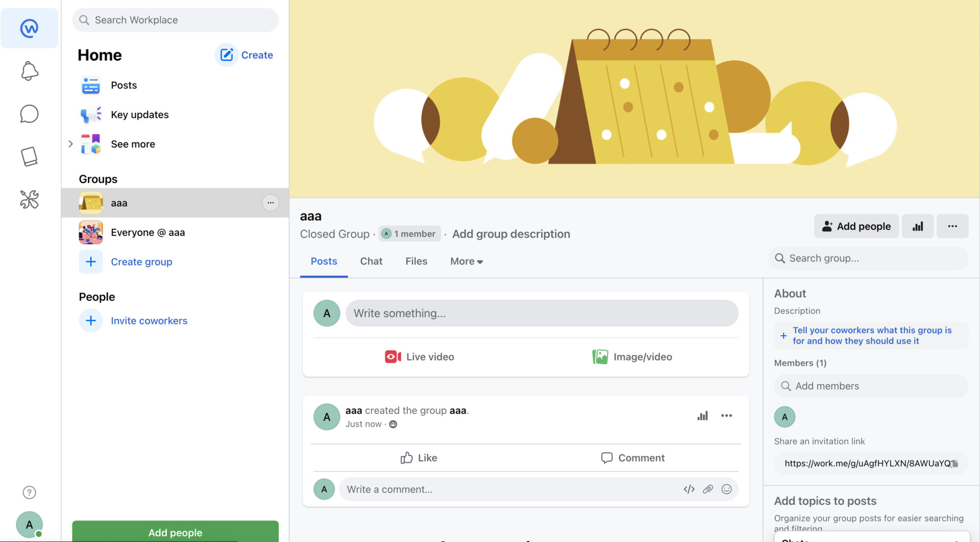Click the group insights bar chart button

(x=917, y=226)
